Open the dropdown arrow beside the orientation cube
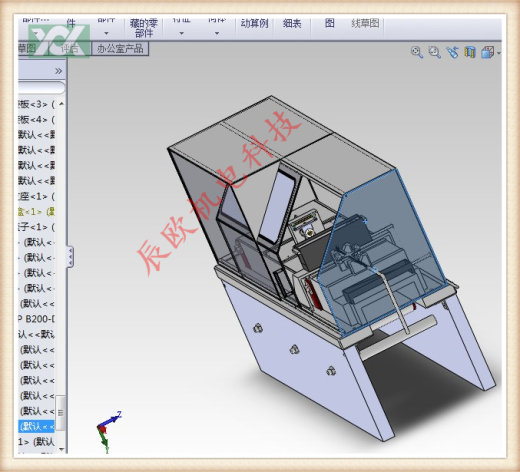Image resolution: width=520 pixels, height=472 pixels. [499, 53]
